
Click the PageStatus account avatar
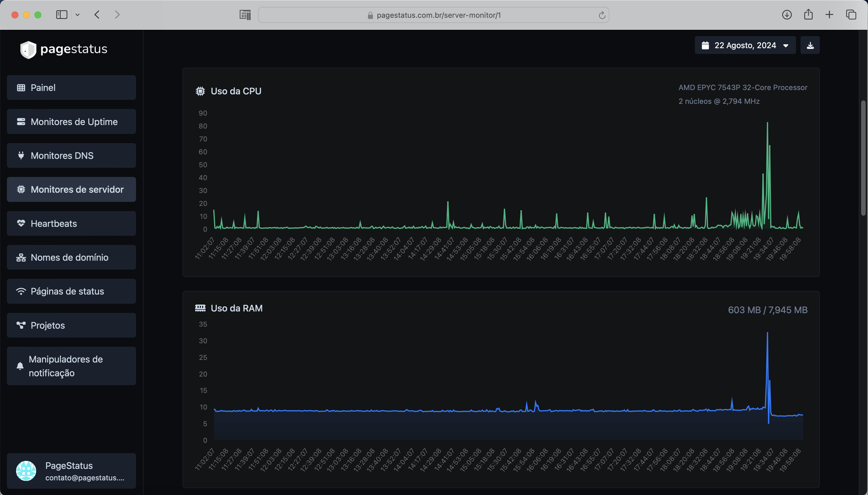coord(26,471)
